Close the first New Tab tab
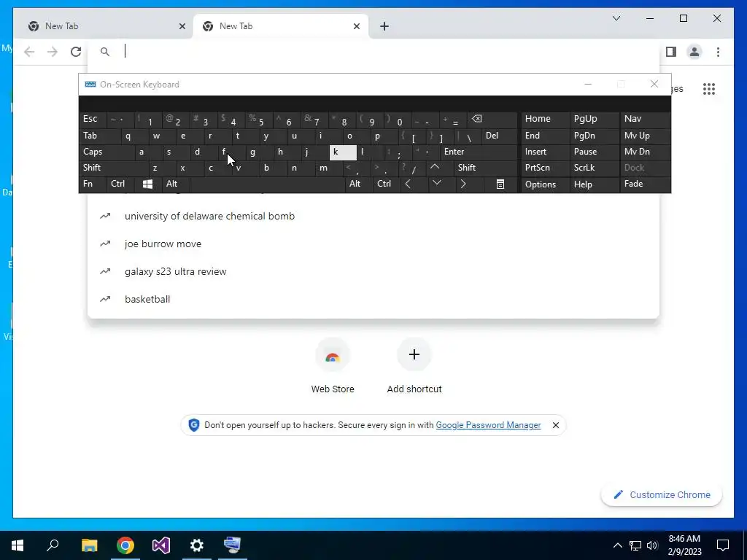 [182, 26]
